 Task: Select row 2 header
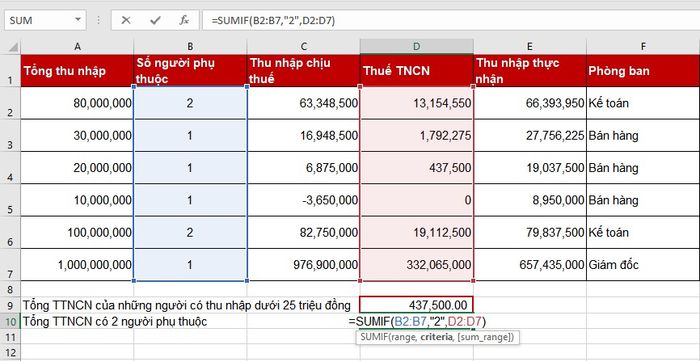pyautogui.click(x=10, y=103)
